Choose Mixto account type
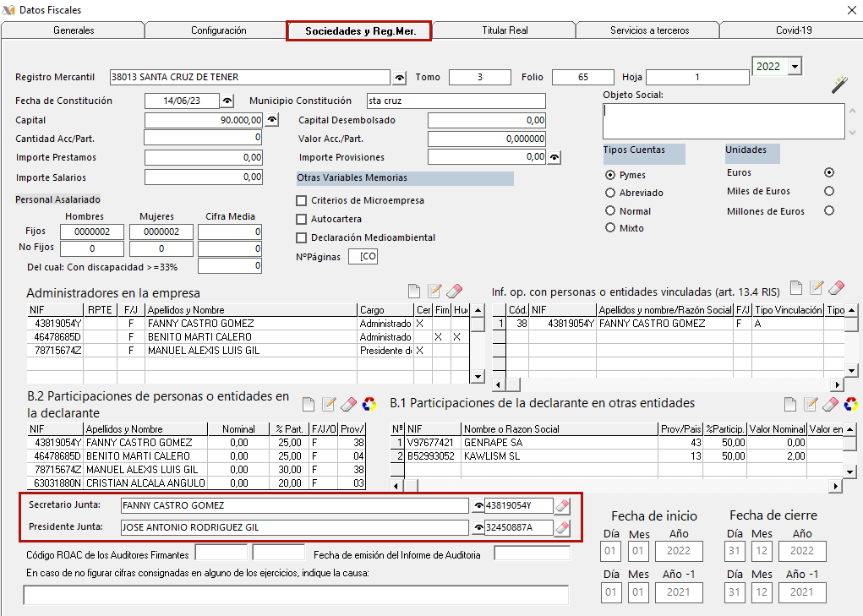 [x=609, y=227]
